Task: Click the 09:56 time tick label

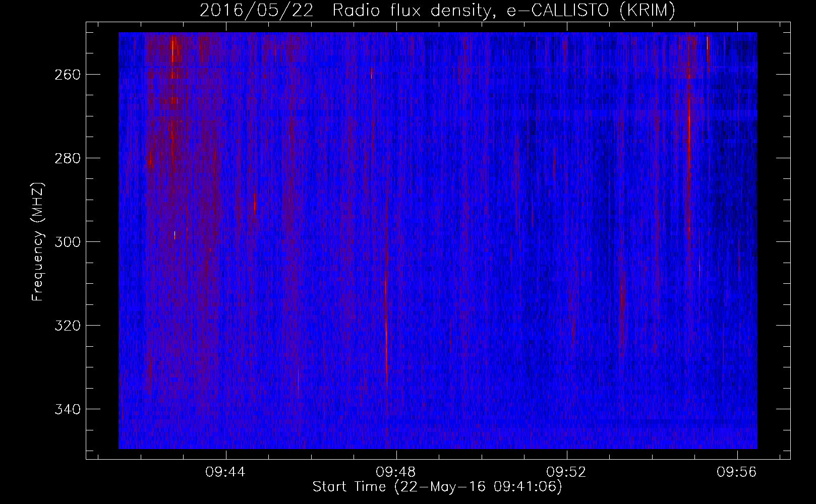Action: [x=737, y=472]
